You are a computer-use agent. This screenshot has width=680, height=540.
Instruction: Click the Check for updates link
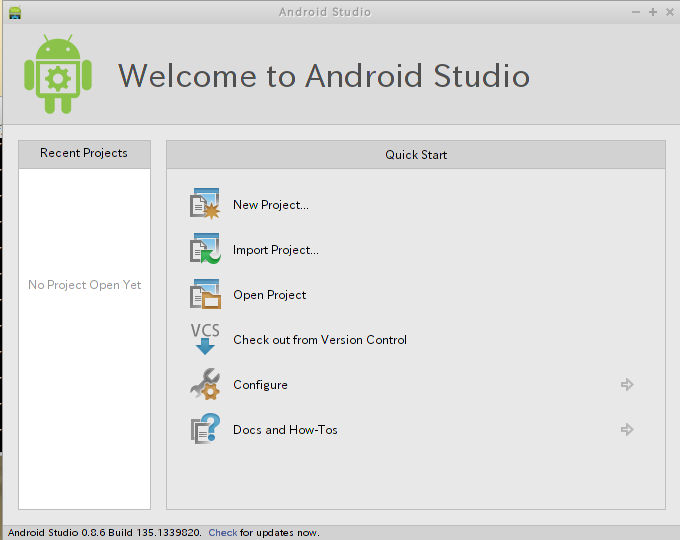(x=222, y=533)
